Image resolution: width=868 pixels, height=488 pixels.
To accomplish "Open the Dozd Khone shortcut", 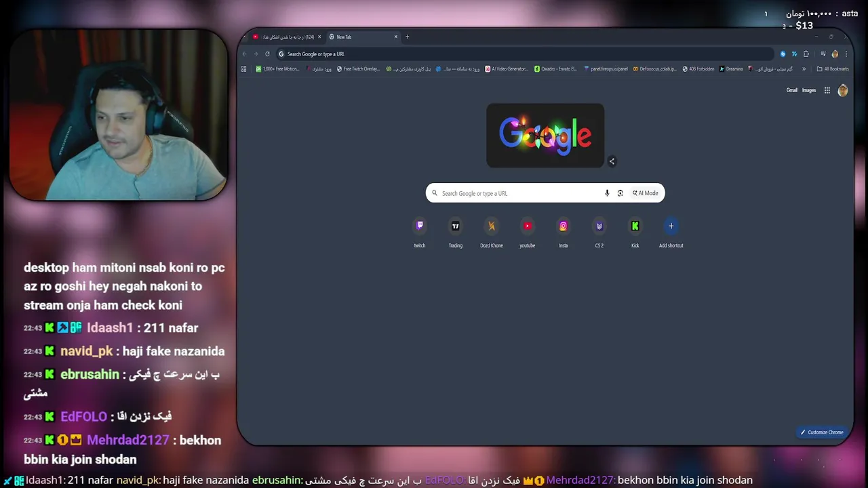I will (x=492, y=232).
